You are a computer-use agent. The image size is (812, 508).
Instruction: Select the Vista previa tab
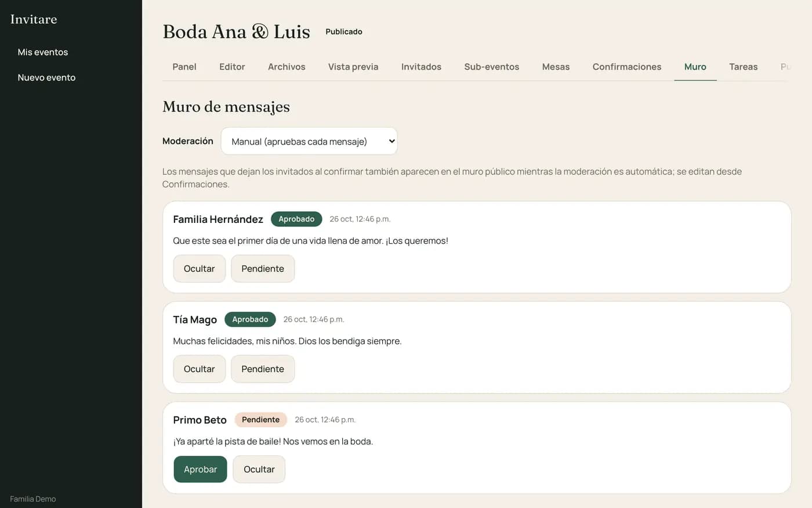click(x=353, y=67)
